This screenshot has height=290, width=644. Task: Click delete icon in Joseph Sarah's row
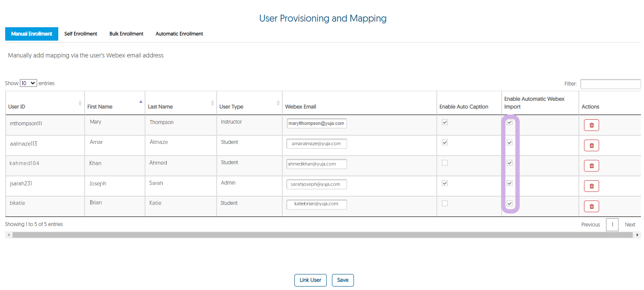tap(591, 186)
